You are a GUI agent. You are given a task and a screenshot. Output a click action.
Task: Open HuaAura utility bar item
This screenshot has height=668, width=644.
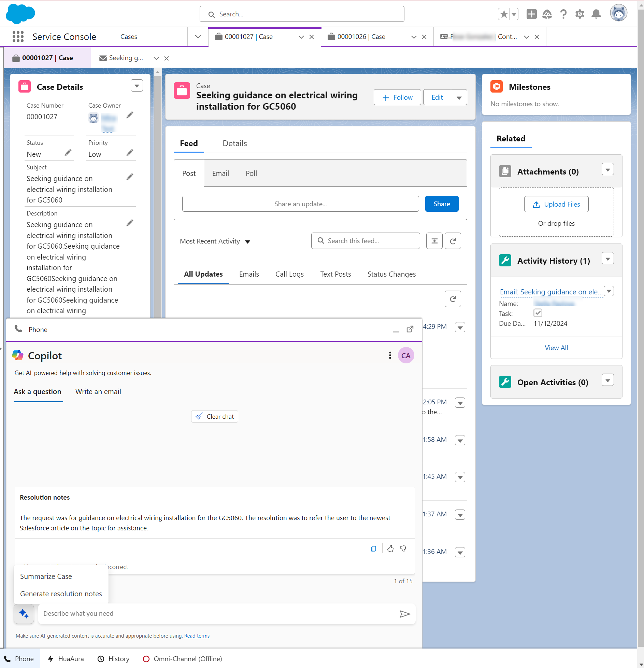[65, 659]
